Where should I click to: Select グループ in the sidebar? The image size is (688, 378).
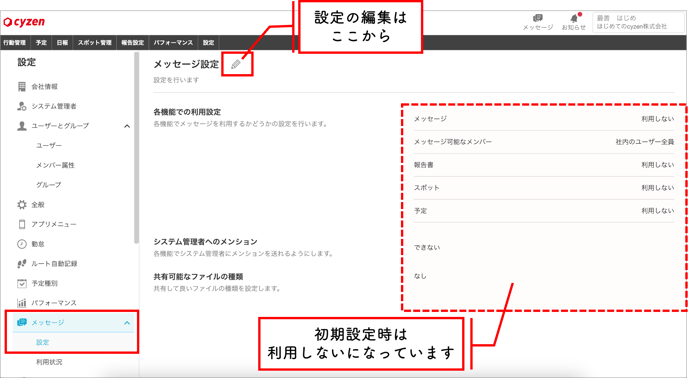click(x=48, y=185)
